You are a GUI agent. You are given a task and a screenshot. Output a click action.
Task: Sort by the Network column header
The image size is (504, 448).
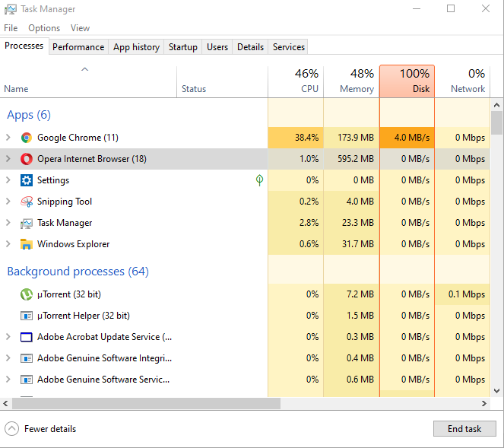[462, 81]
